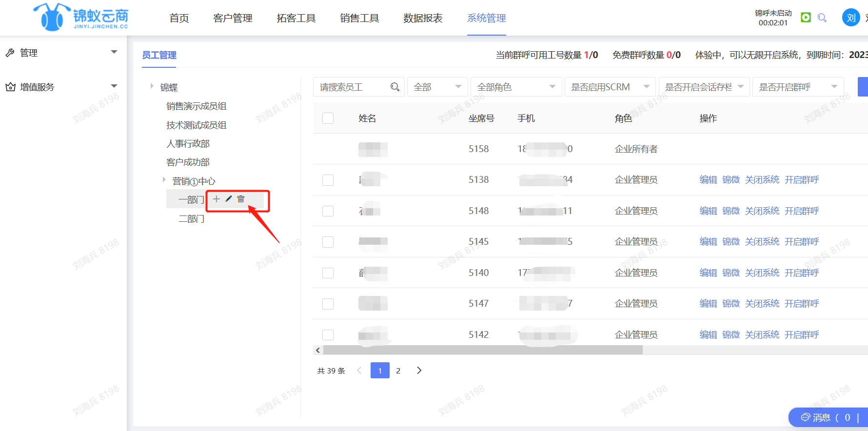Open the 首页 menu
Screen dimensions: 868x431
point(179,18)
